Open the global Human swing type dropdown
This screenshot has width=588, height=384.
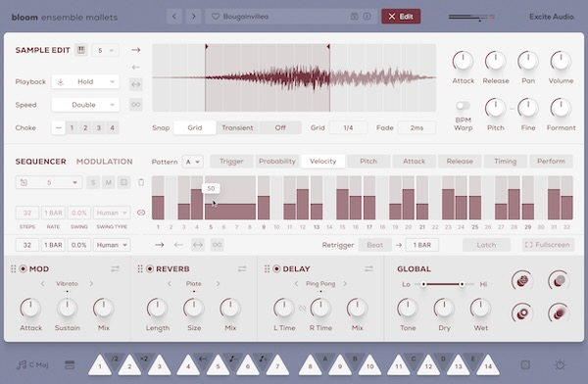pyautogui.click(x=112, y=245)
